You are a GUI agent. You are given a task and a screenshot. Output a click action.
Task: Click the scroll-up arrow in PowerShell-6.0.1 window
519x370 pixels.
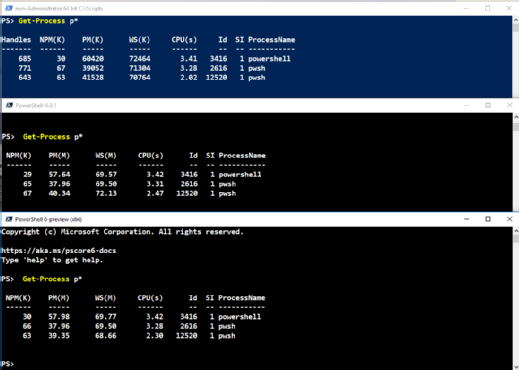[x=516, y=117]
